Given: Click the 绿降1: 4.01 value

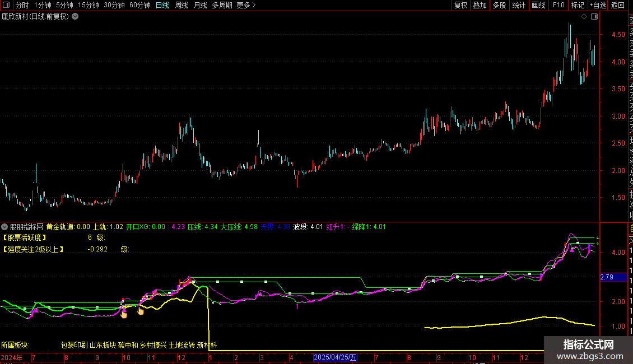Looking at the screenshot, I should pyautogui.click(x=369, y=227).
